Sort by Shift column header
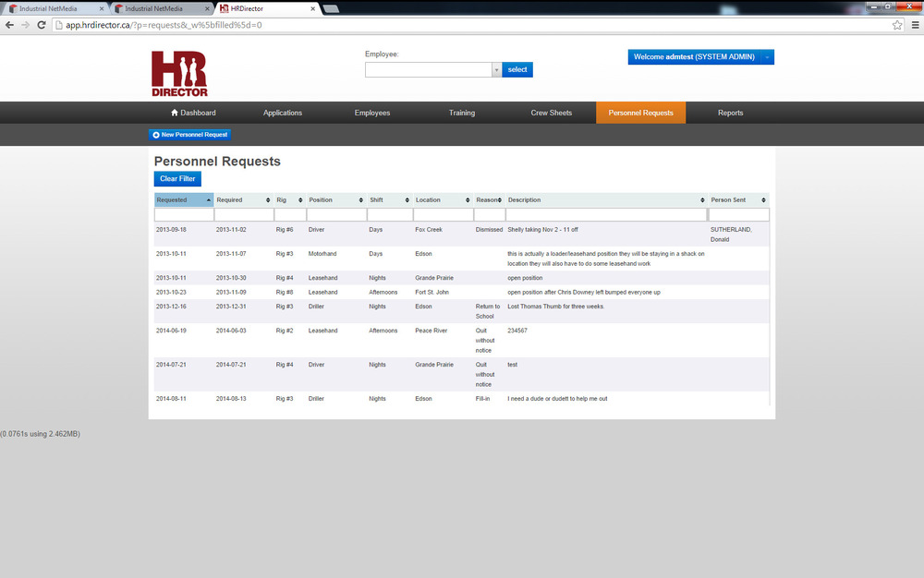 [390, 200]
